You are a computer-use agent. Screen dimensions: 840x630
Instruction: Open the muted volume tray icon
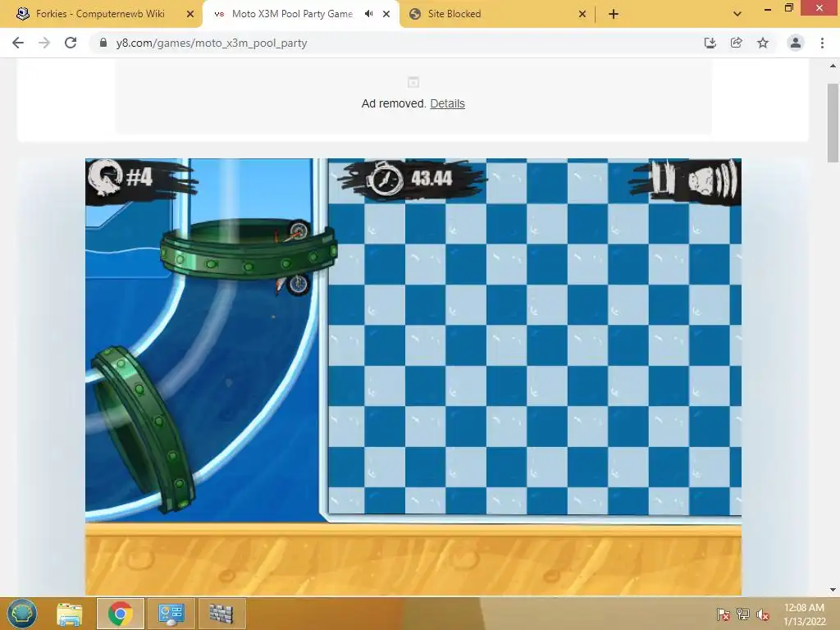tap(763, 614)
